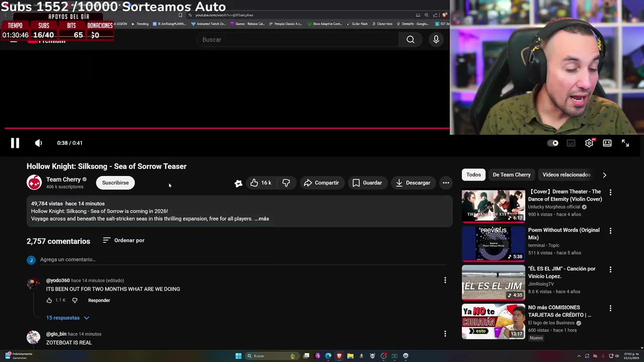Save the video with Guardar
Viewport: 644px width, 362px height.
pos(367,183)
